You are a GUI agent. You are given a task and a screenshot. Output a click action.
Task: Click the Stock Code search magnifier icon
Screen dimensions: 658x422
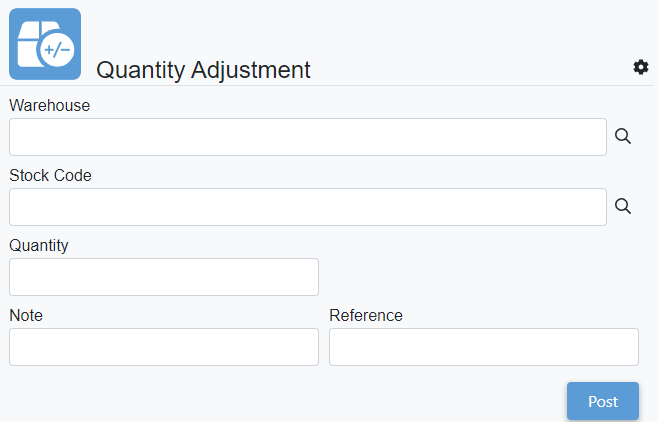coord(623,206)
